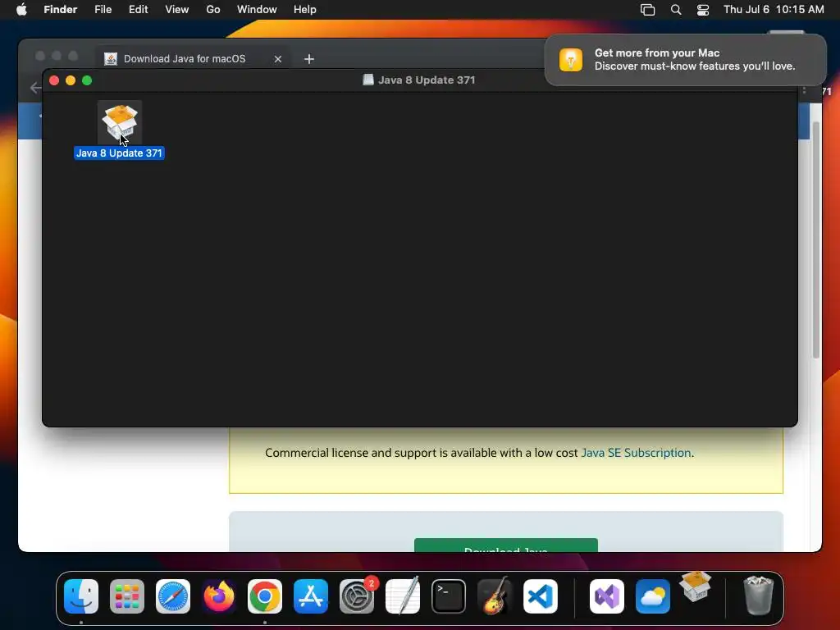Click the date and time in menu bar
The height and width of the screenshot is (630, 840).
tap(774, 10)
